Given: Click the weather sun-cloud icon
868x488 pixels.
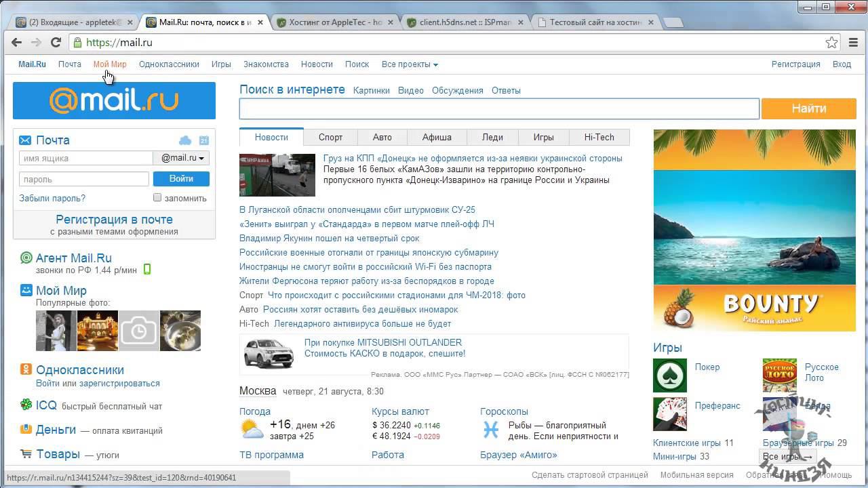Looking at the screenshot, I should pos(252,430).
